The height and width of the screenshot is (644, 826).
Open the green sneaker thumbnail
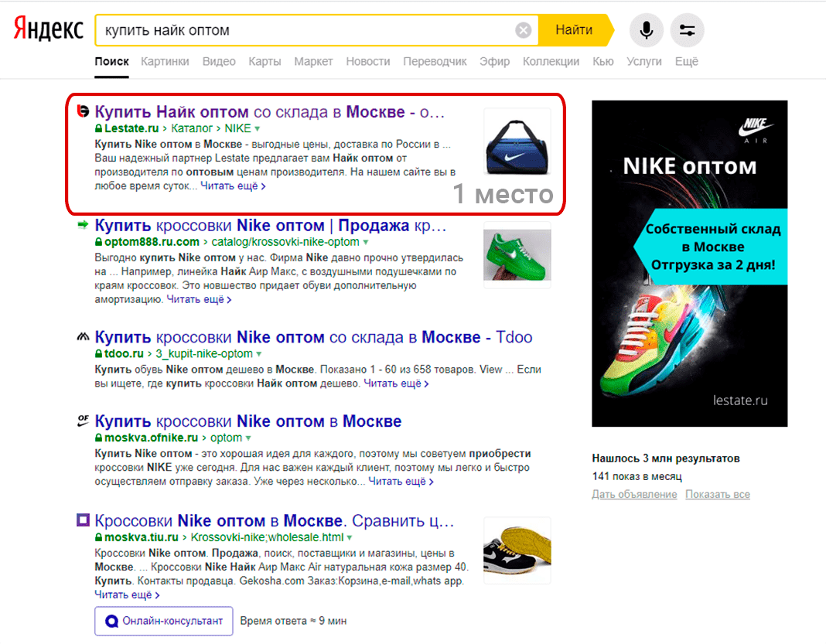[517, 255]
